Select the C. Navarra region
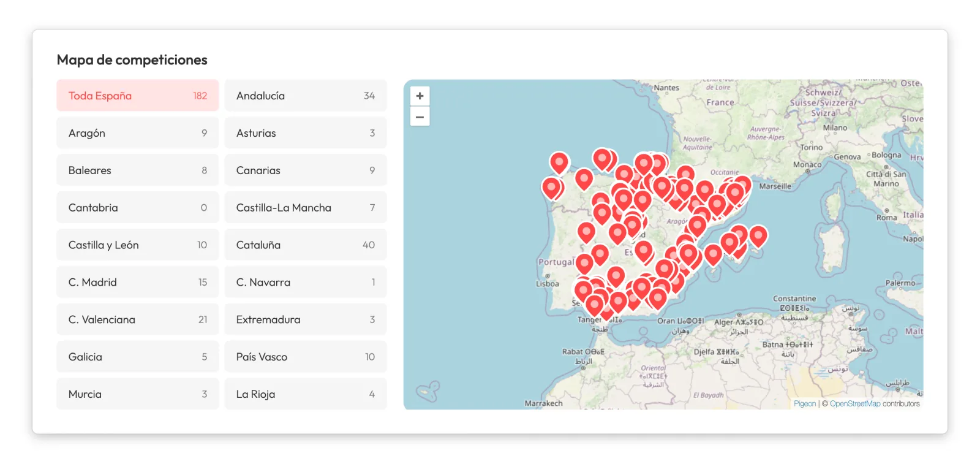 click(x=306, y=283)
